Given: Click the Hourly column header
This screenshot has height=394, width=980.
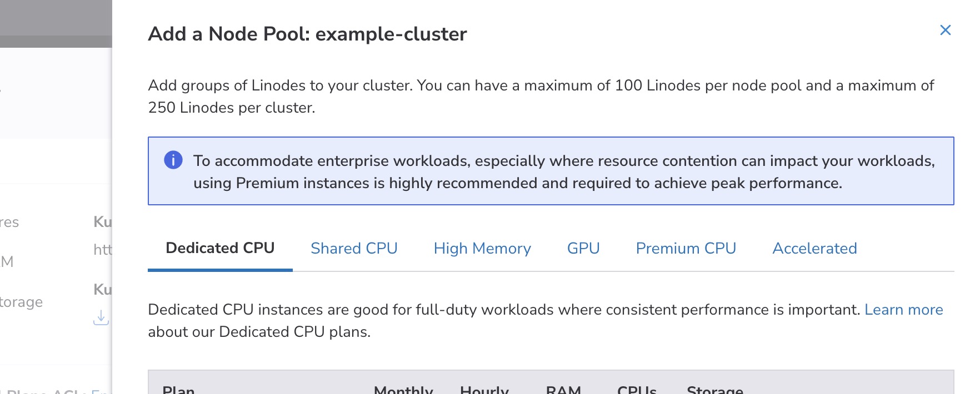Looking at the screenshot, I should click(484, 390).
